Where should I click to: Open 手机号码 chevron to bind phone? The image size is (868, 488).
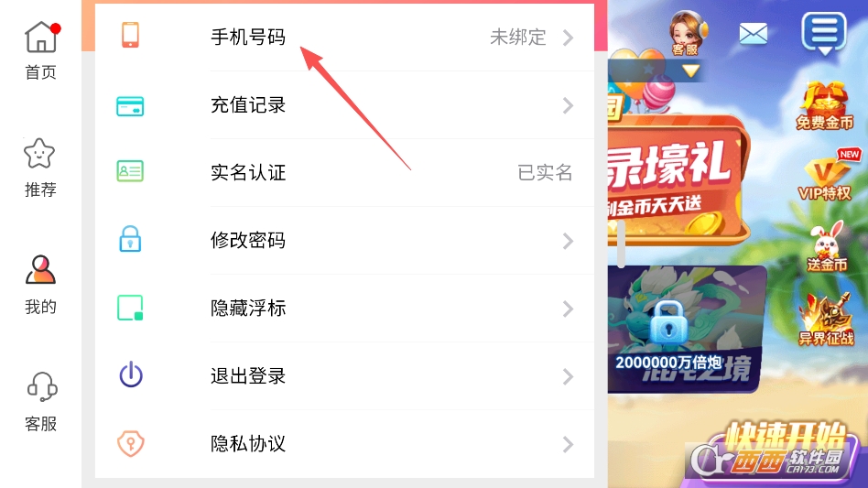tap(568, 38)
